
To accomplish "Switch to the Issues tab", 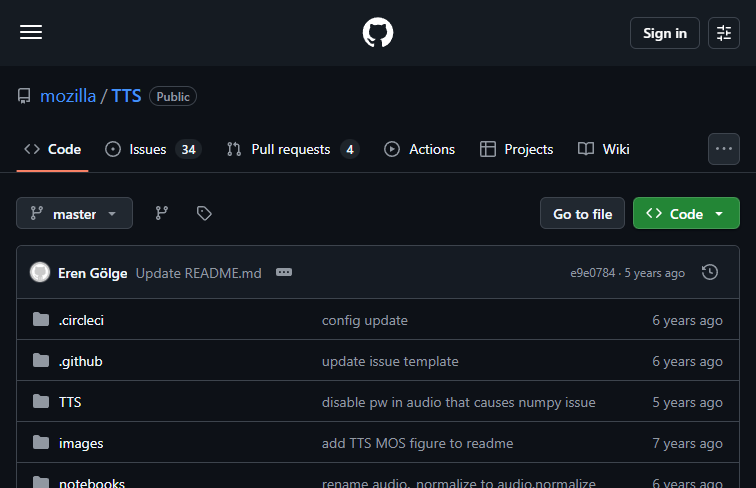I will [153, 149].
